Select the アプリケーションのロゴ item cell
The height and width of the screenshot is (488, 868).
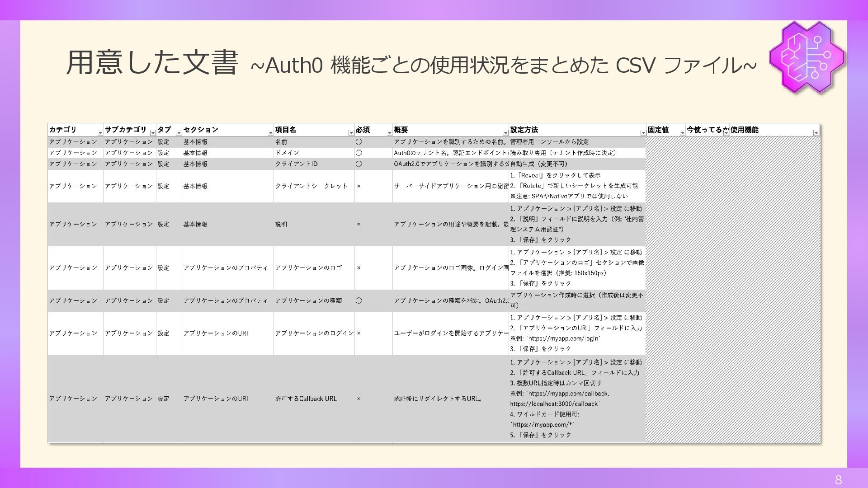[308, 268]
